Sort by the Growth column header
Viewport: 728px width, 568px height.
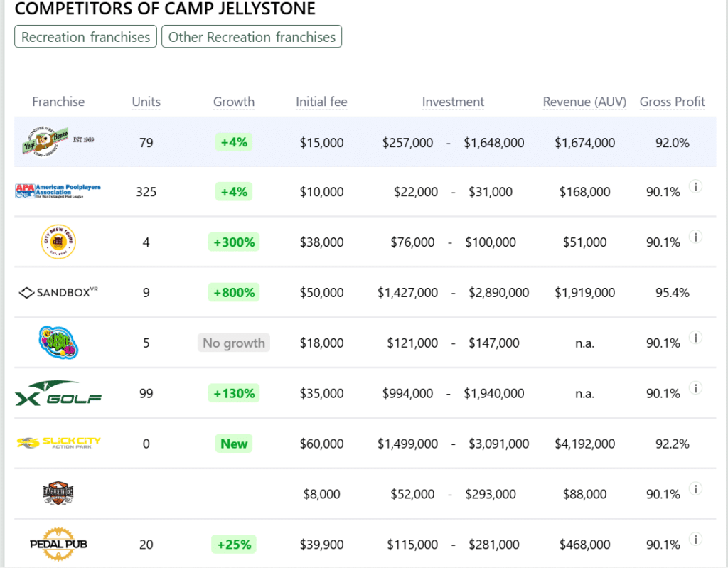(x=233, y=101)
